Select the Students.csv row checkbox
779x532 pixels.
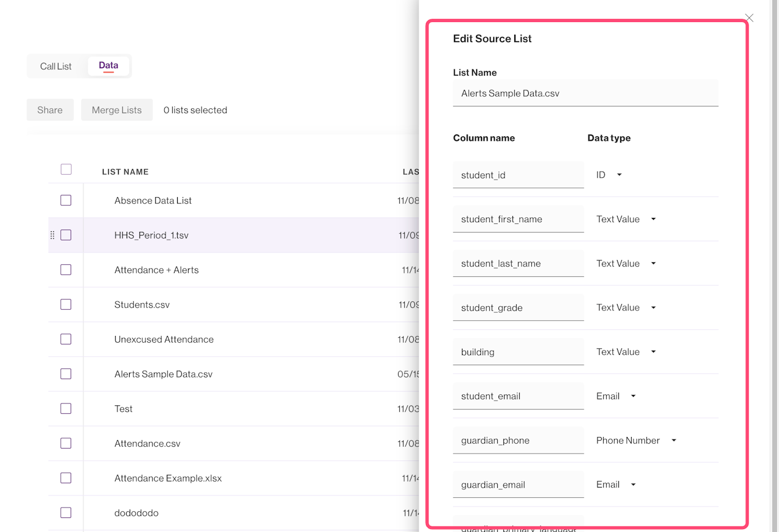pyautogui.click(x=66, y=304)
